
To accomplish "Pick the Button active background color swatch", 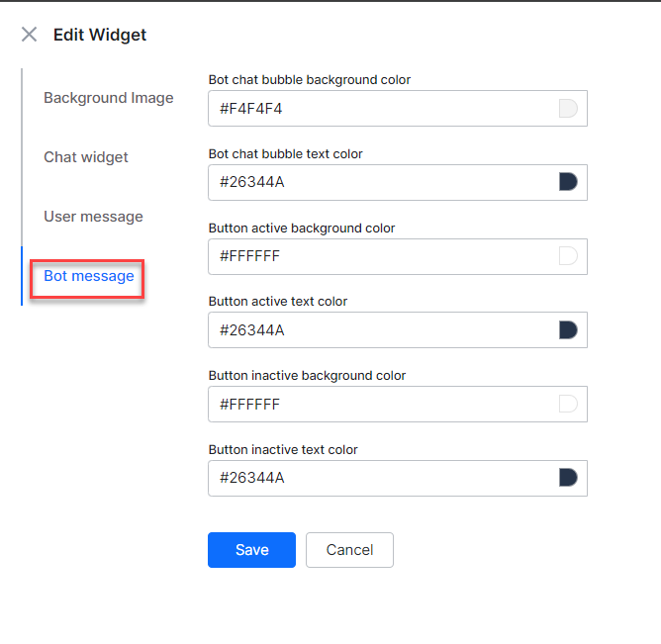I will coord(568,256).
